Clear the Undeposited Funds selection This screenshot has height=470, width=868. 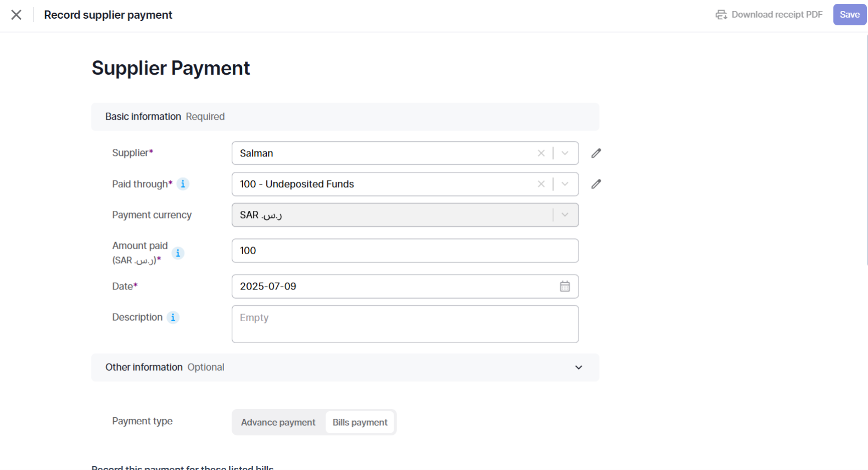pos(541,184)
